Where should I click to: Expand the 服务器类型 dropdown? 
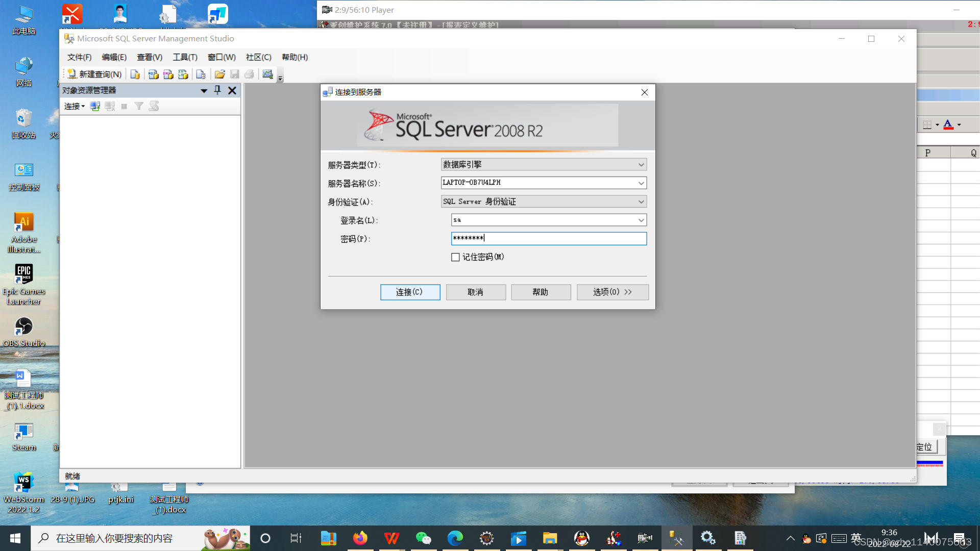coord(641,165)
